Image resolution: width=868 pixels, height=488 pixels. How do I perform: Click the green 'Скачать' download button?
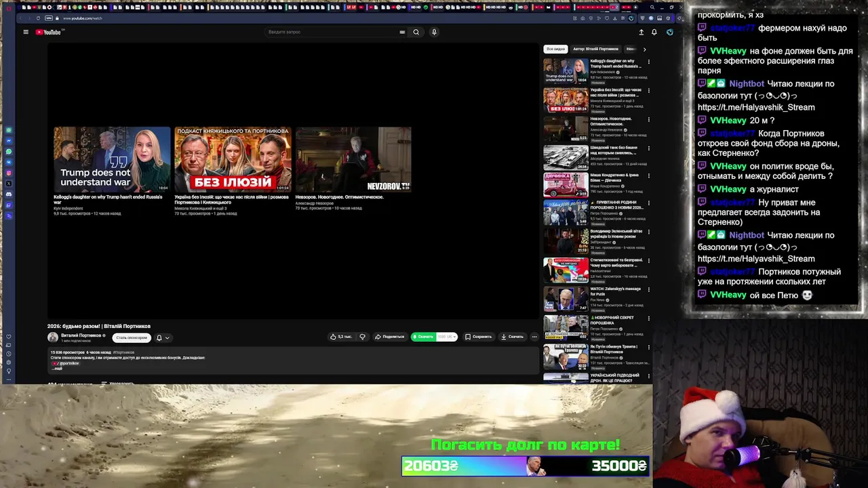tap(423, 336)
